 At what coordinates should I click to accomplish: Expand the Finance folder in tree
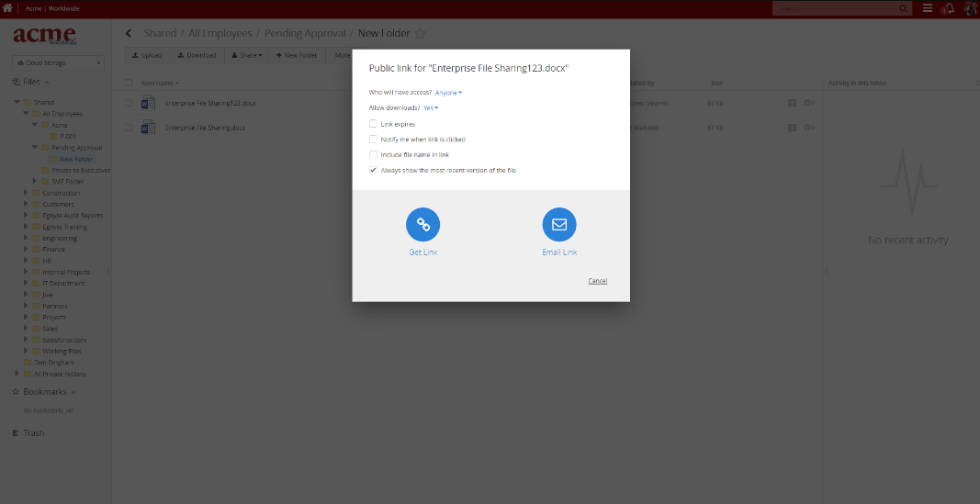27,249
